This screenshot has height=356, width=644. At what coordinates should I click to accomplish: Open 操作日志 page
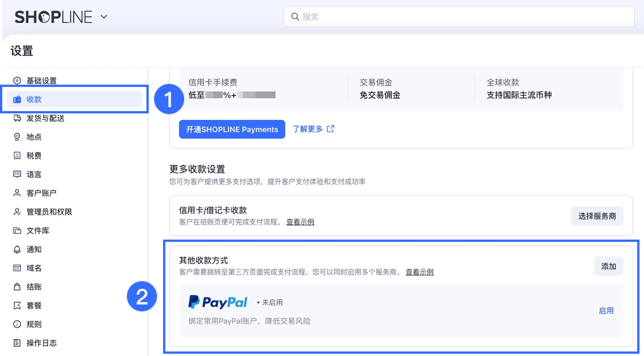pos(42,343)
